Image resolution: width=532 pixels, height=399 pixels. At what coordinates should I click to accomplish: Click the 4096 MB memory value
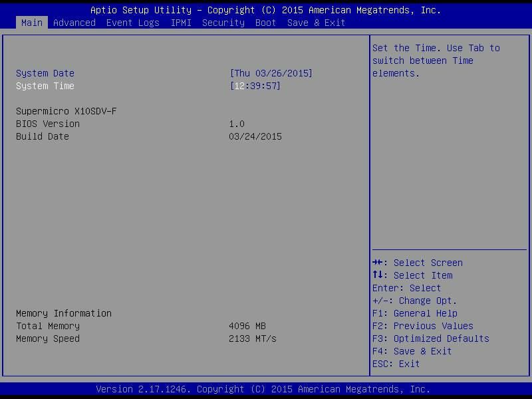click(x=247, y=326)
